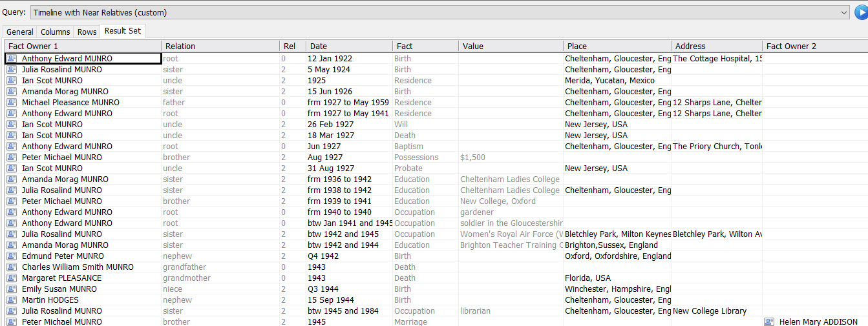The width and height of the screenshot is (868, 326).
Task: Click person icon on Ian Scot MUNRO Probate row
Action: pos(12,168)
